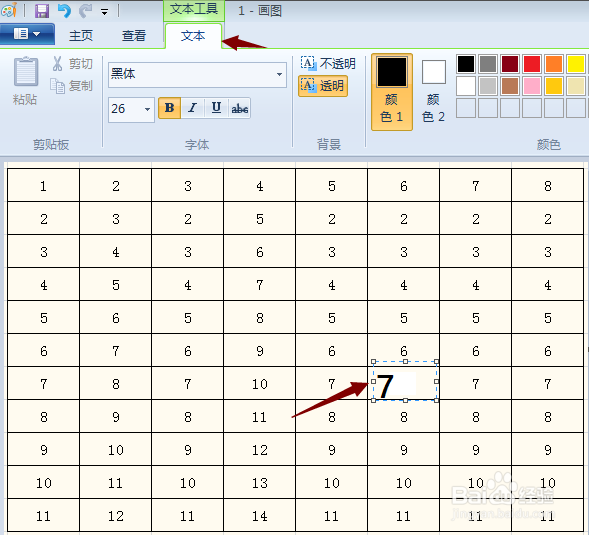Click the Paint application icon in title bar
Image resolution: width=589 pixels, height=535 pixels.
coord(9,10)
